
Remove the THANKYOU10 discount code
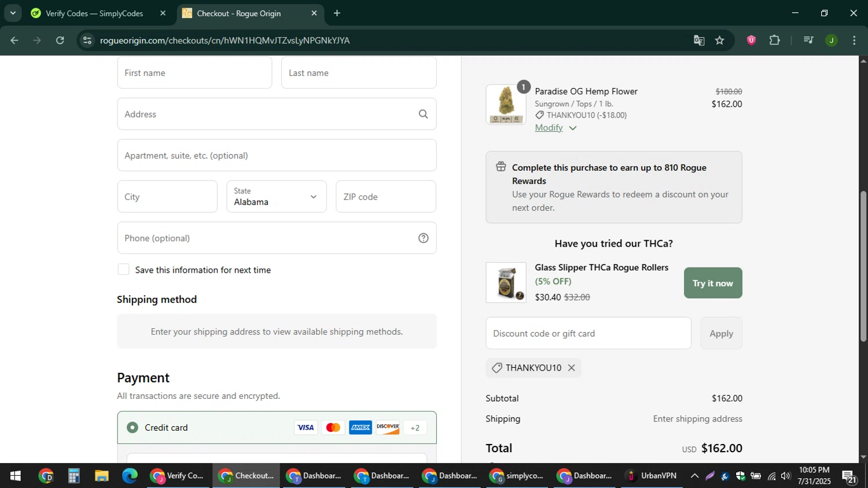(571, 368)
